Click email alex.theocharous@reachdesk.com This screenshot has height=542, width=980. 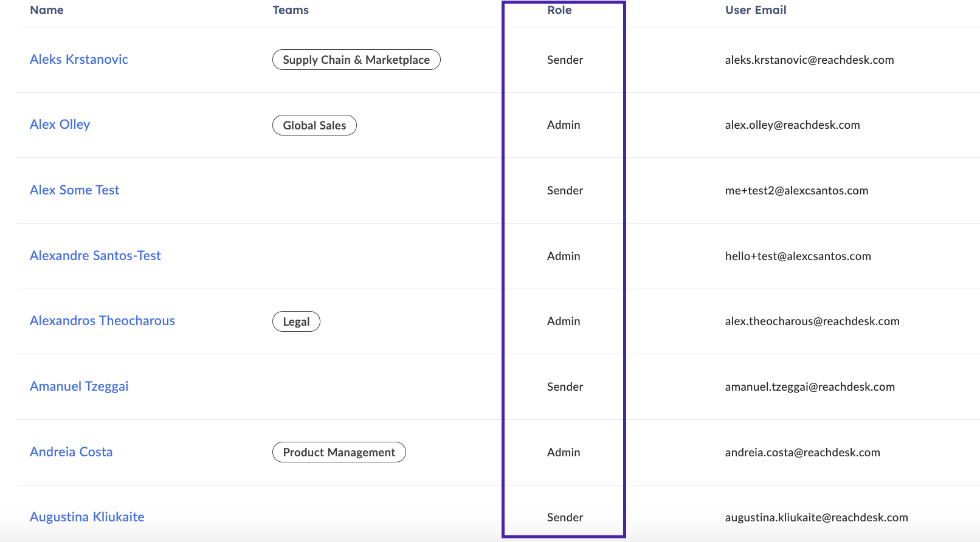coord(812,321)
